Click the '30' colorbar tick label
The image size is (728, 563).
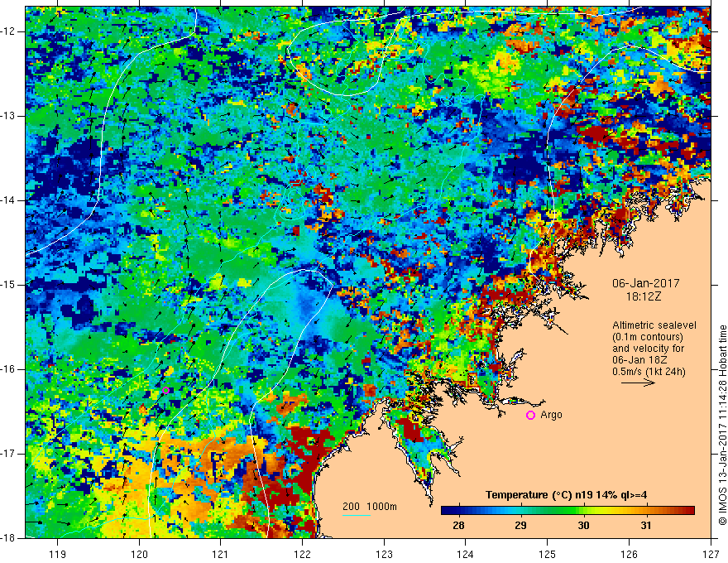click(583, 526)
